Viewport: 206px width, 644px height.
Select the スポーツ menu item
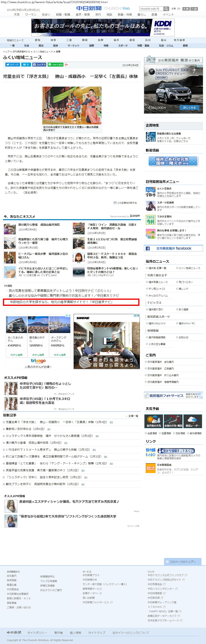pyautogui.click(x=122, y=45)
